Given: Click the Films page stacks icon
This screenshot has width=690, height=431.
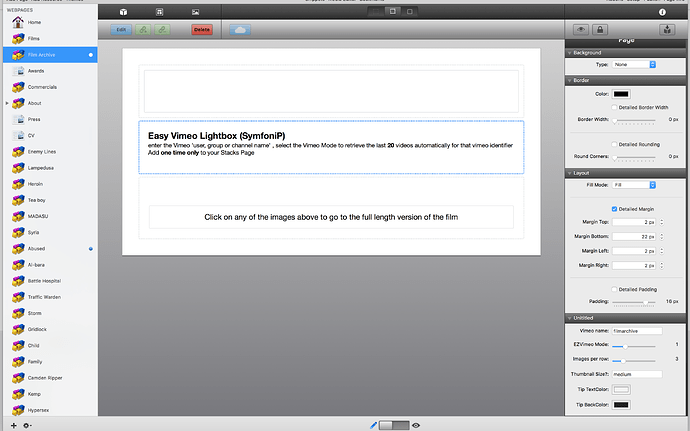Looking at the screenshot, I should 18,38.
